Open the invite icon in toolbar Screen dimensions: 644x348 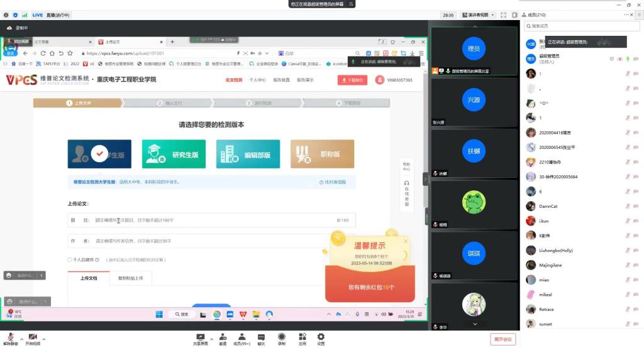point(223,337)
